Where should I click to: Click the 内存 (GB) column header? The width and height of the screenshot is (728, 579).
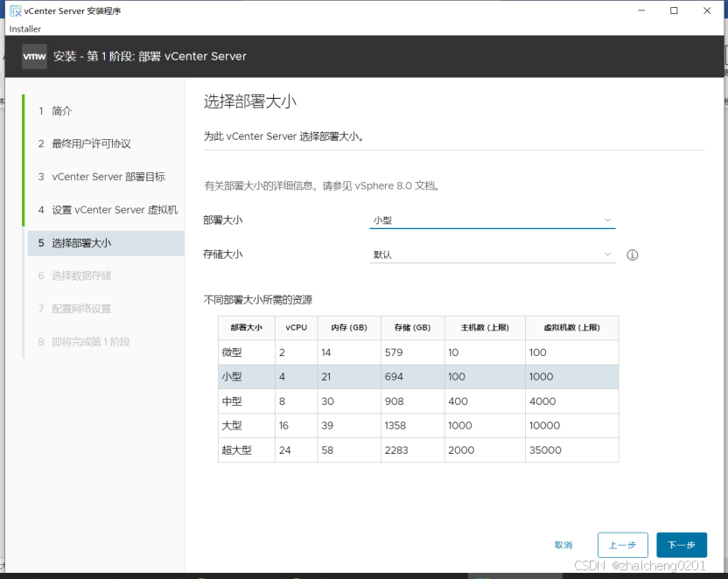(349, 327)
